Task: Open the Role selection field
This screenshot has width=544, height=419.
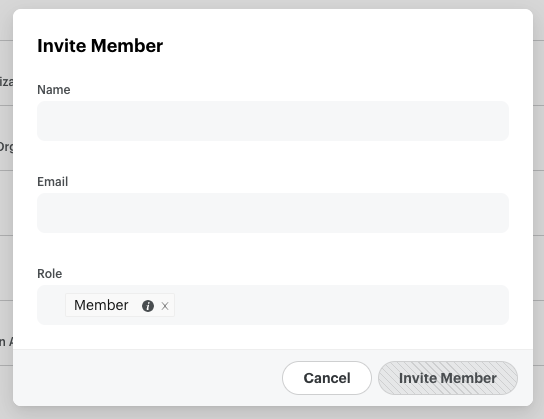Action: point(273,305)
